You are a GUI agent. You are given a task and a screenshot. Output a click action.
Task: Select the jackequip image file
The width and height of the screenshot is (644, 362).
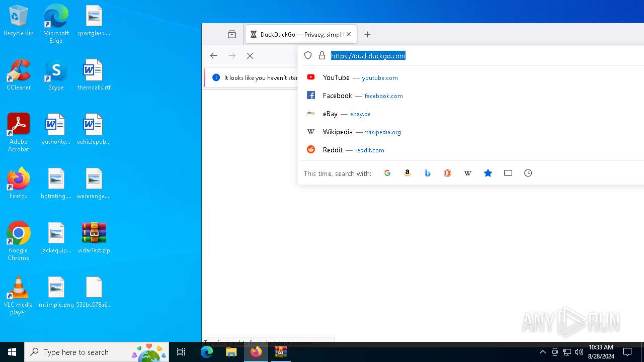click(56, 238)
